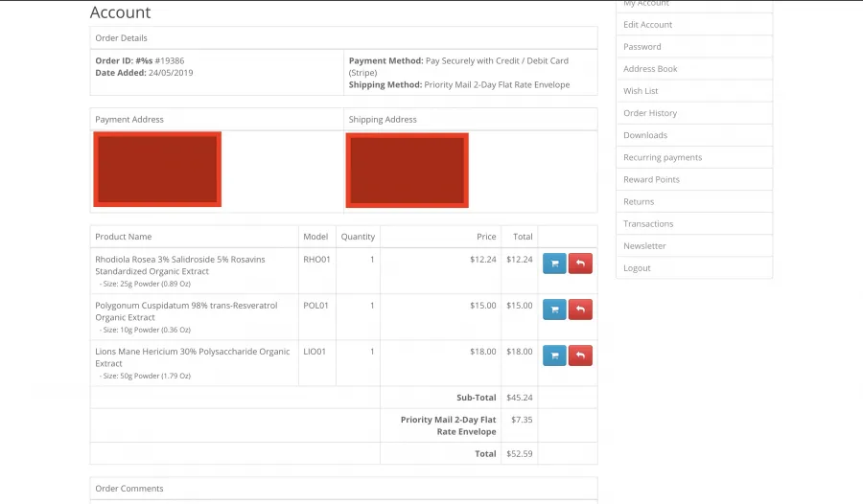Viewport: 863px width, 504px height.
Task: Open Edit Account in sidebar
Action: click(647, 25)
